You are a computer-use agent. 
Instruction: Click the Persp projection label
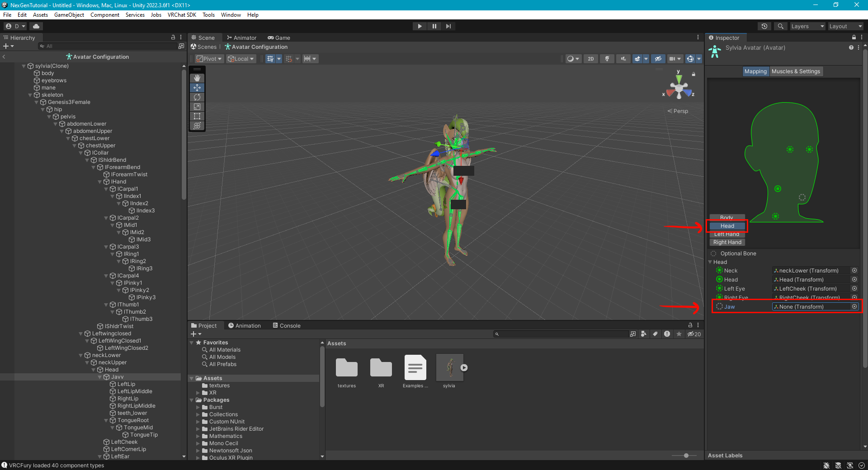point(678,111)
